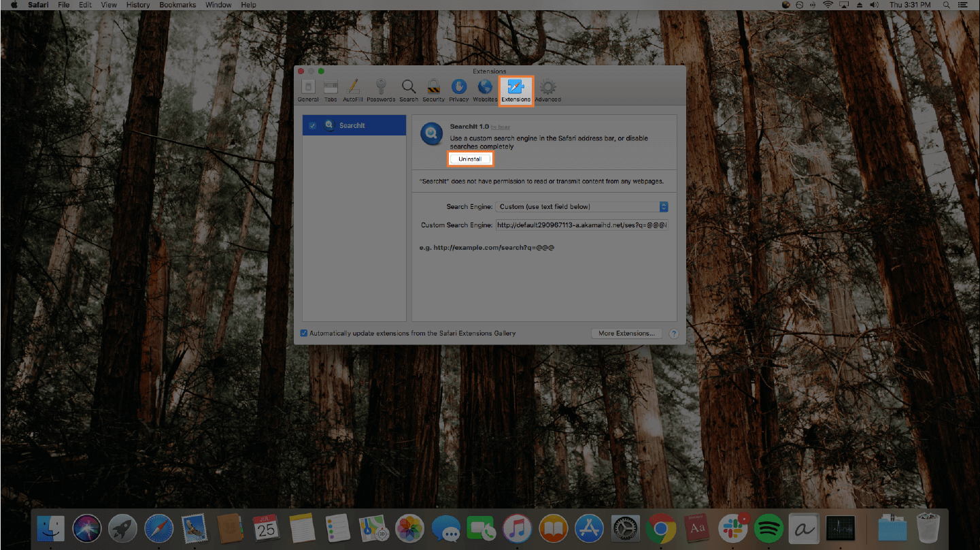Select the Extensions tab
The image size is (980, 550).
(x=516, y=91)
